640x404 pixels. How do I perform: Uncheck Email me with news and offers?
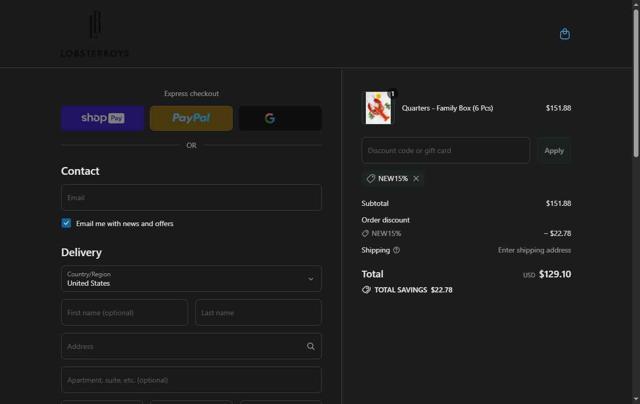(x=66, y=223)
